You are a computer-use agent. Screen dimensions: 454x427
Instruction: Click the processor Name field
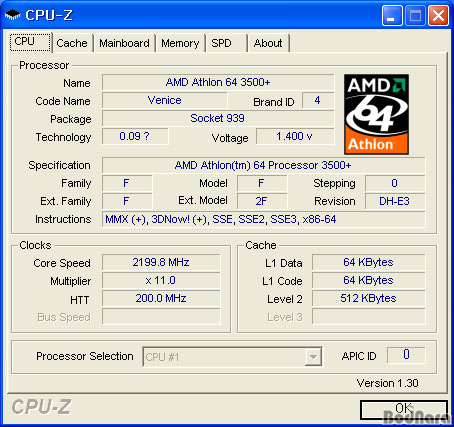click(x=218, y=82)
